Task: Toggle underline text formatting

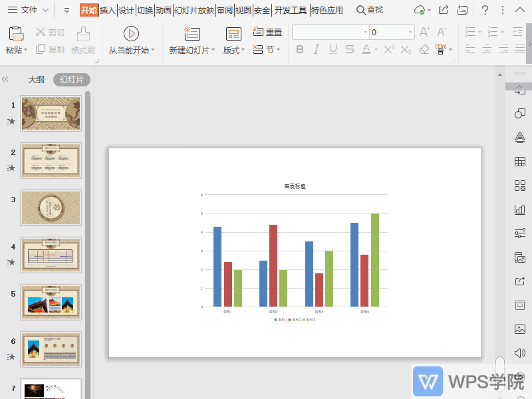Action: 332,50
